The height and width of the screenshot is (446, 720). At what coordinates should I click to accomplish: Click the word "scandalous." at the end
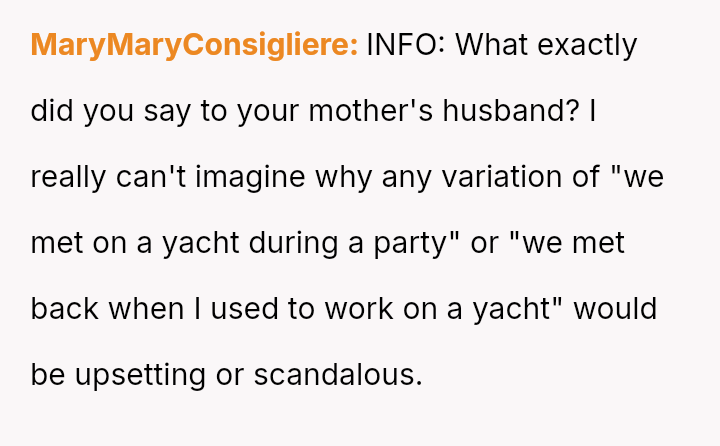(338, 375)
